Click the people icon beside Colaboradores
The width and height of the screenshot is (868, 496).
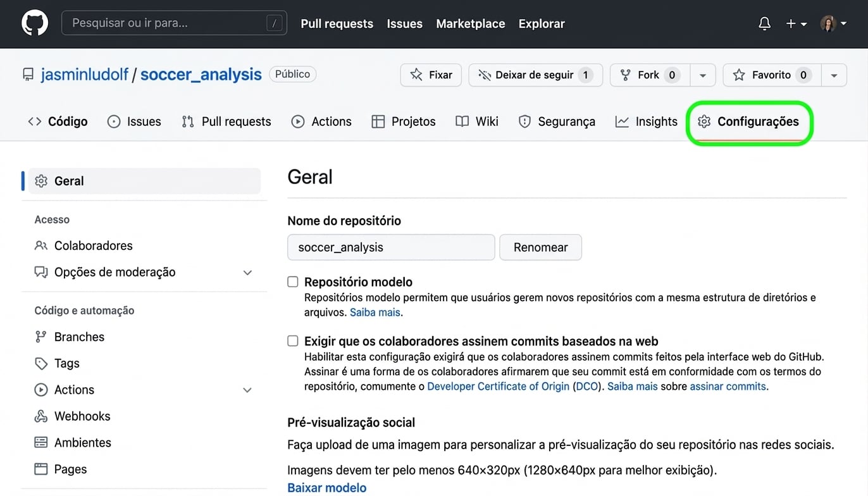(41, 245)
